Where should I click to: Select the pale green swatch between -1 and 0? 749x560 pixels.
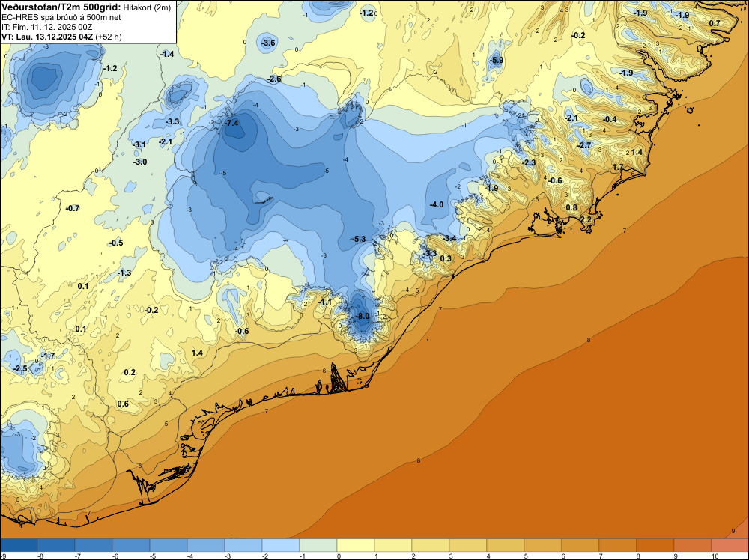(318, 545)
